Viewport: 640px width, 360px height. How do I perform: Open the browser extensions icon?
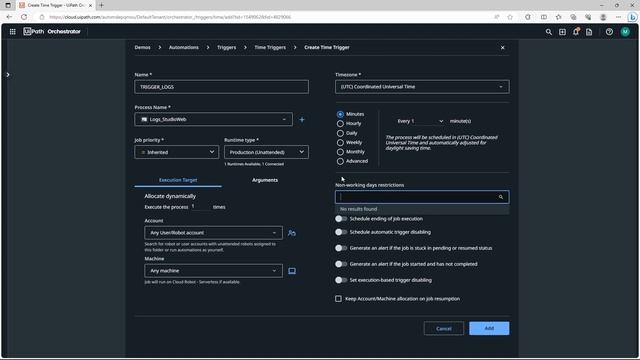point(528,17)
